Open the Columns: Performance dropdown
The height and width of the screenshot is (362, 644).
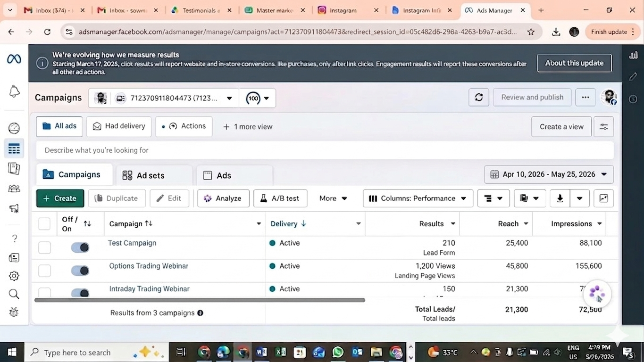point(418,198)
